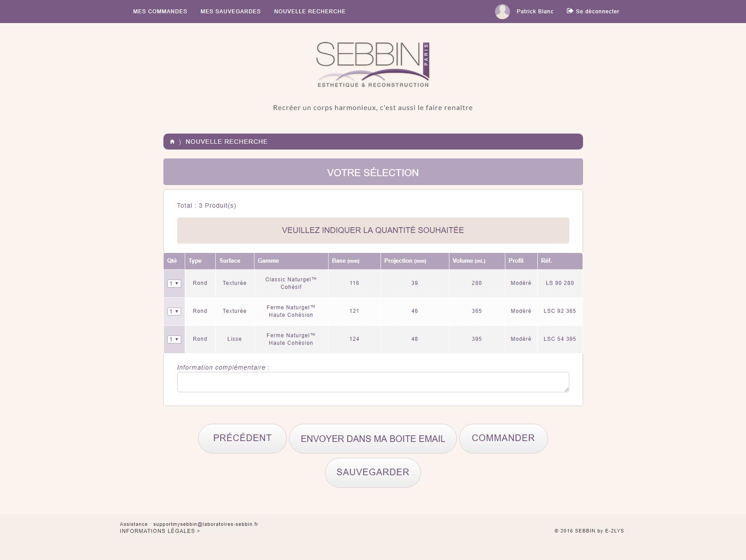Click the Sauvegarder button

[x=373, y=473]
